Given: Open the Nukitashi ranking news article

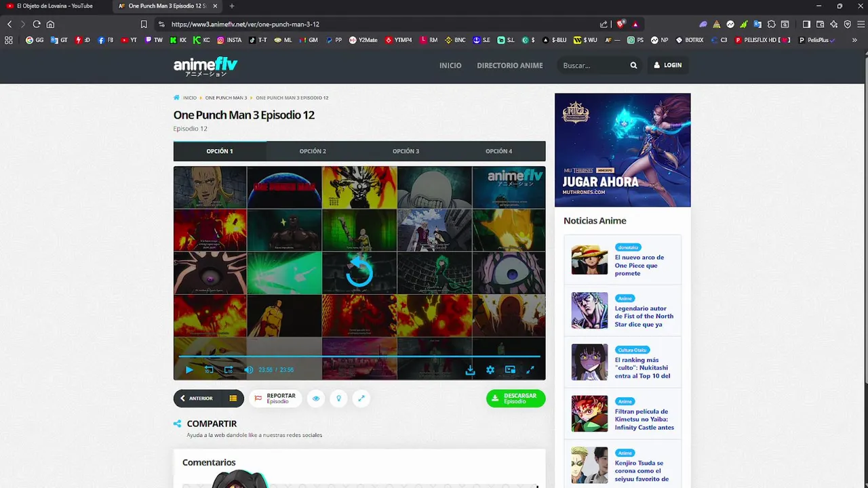Looking at the screenshot, I should point(643,368).
